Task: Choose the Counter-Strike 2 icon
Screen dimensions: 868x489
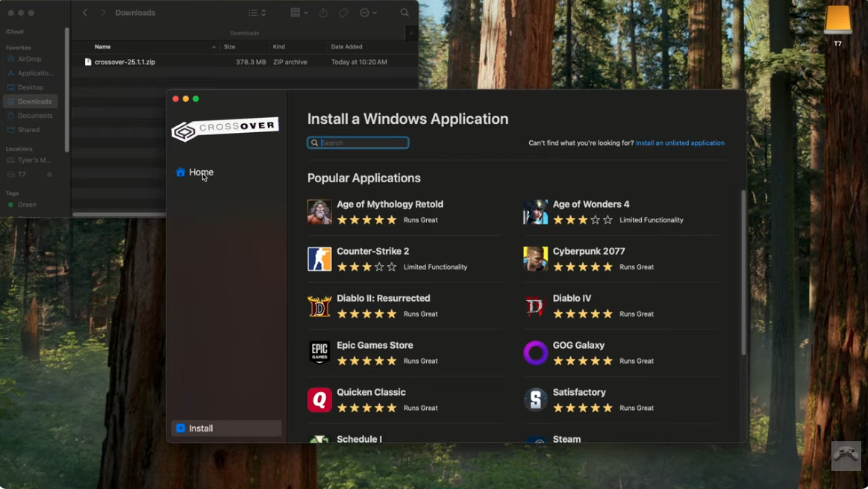Action: pos(319,259)
